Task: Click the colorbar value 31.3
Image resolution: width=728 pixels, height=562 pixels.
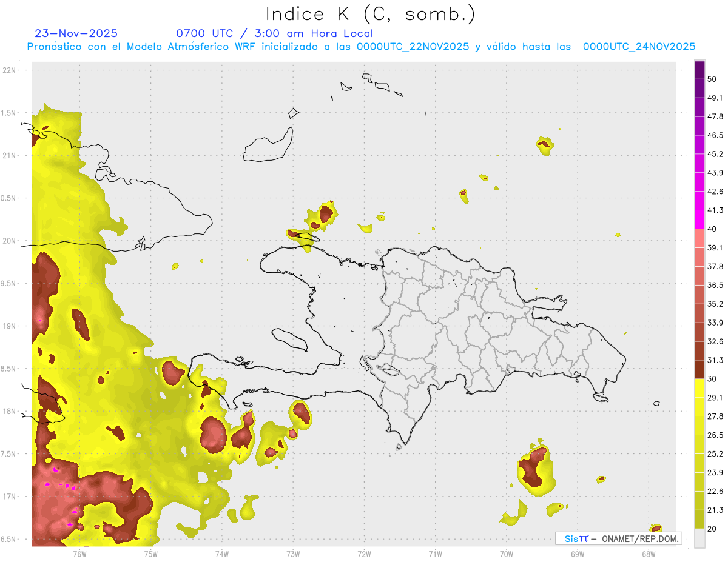Action: [715, 360]
